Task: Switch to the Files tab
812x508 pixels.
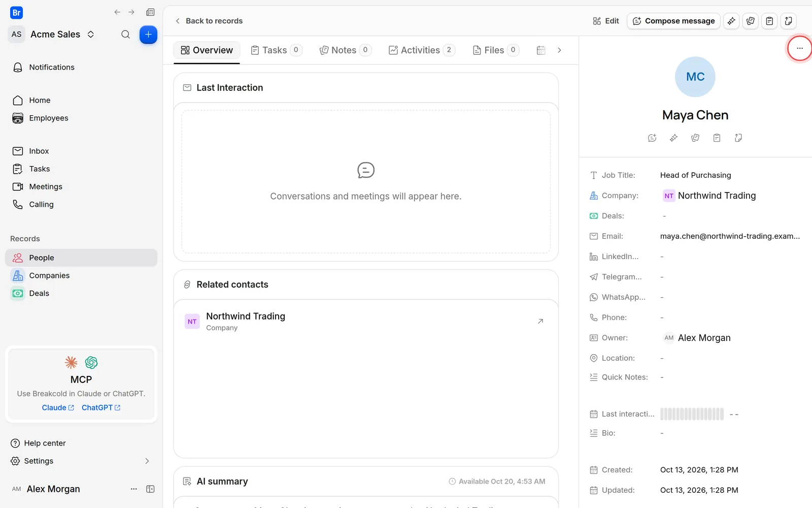Action: [495, 50]
